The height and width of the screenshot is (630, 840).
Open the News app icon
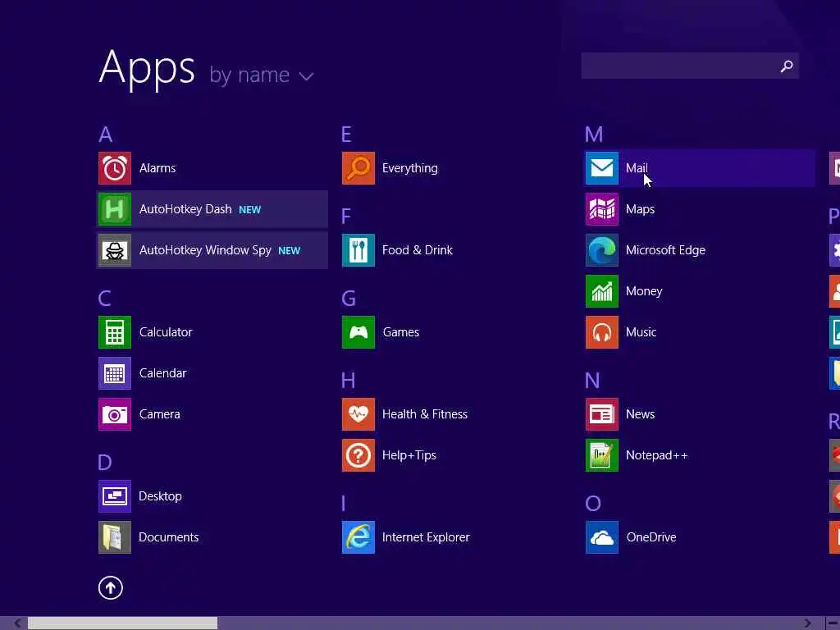(602, 414)
